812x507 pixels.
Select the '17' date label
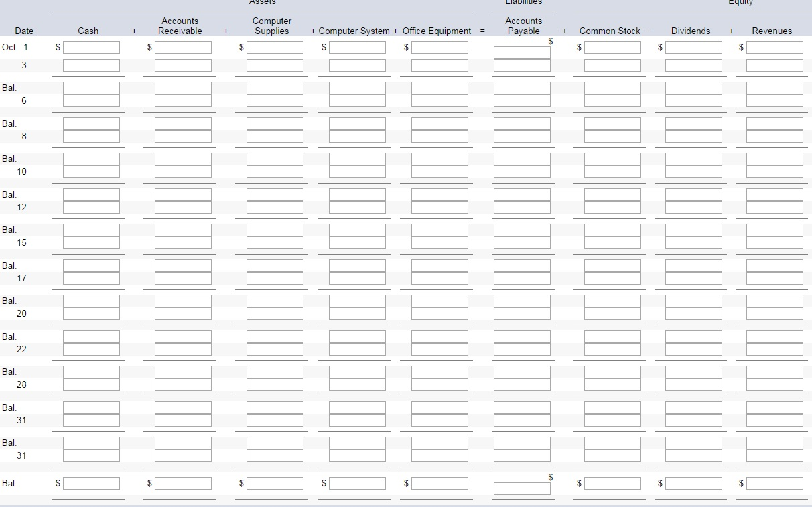[22, 278]
